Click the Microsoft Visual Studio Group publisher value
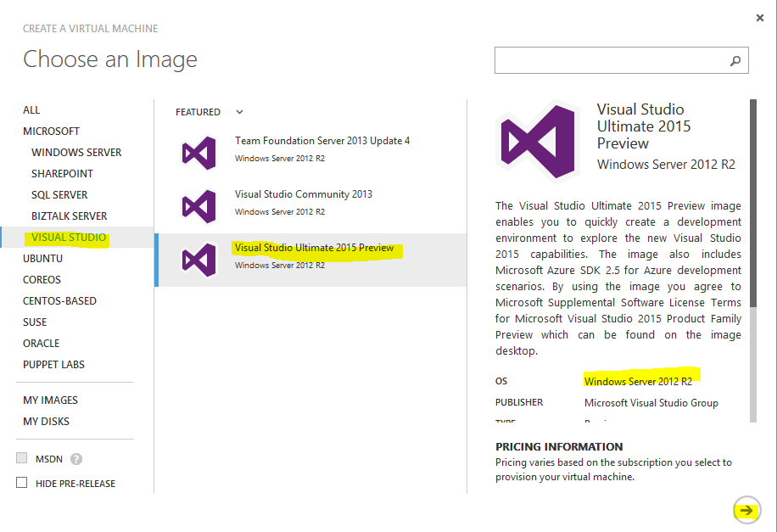Viewport: 777px width, 532px height. click(x=651, y=403)
